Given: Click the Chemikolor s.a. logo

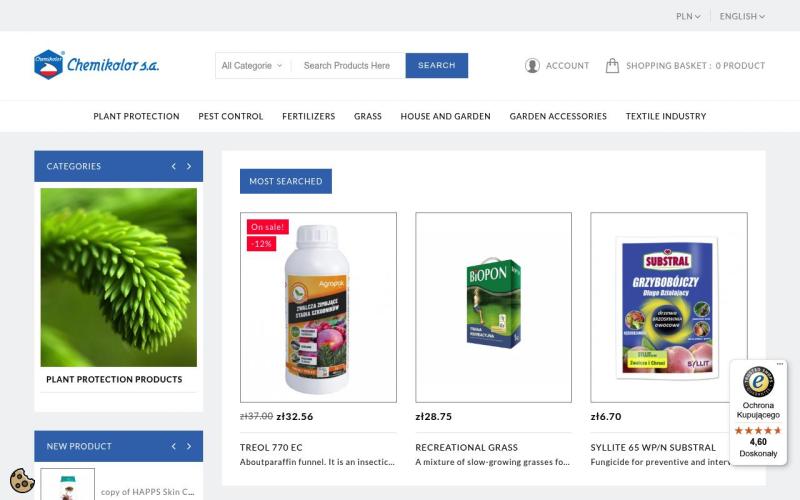Looking at the screenshot, I should [96, 65].
